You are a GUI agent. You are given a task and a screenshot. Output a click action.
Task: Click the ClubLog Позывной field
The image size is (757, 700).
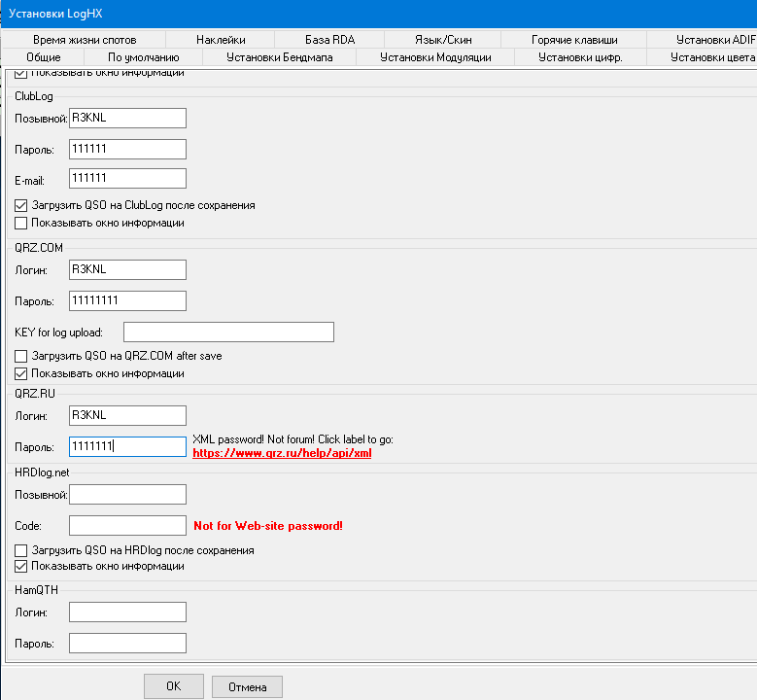(x=127, y=118)
